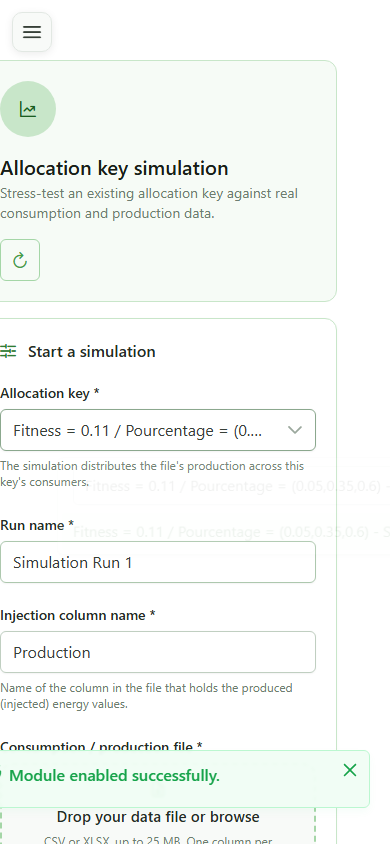
Task: Click Drop your data file or browse
Action: pyautogui.click(x=158, y=817)
